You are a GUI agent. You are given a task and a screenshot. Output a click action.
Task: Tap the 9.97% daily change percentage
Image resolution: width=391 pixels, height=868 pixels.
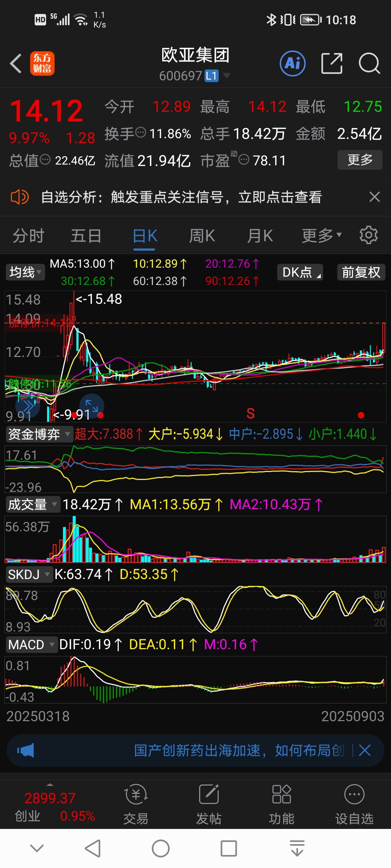pyautogui.click(x=29, y=138)
